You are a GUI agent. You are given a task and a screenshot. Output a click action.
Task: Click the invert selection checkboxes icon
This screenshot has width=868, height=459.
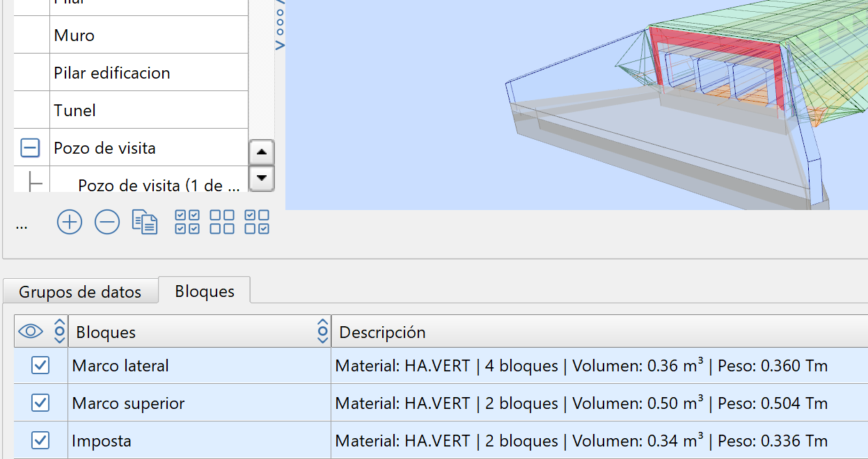[x=257, y=223]
